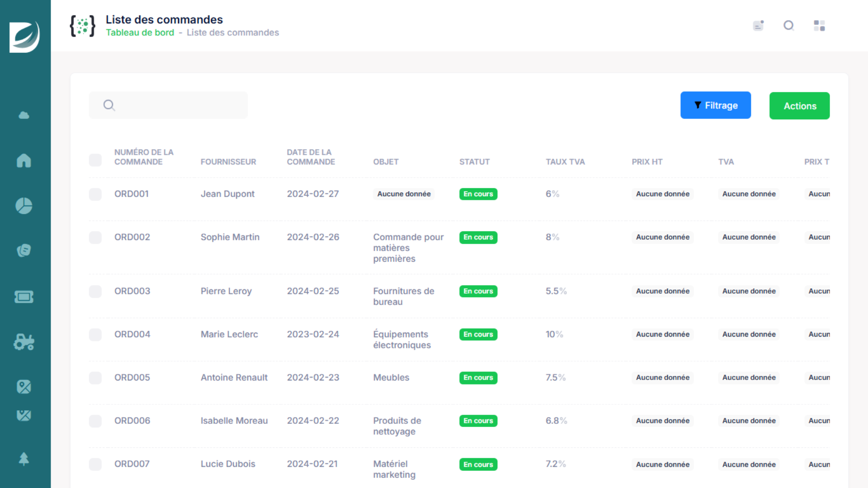Open the tractor icon in sidebar
Viewport: 868px width, 488px height.
[x=24, y=342]
